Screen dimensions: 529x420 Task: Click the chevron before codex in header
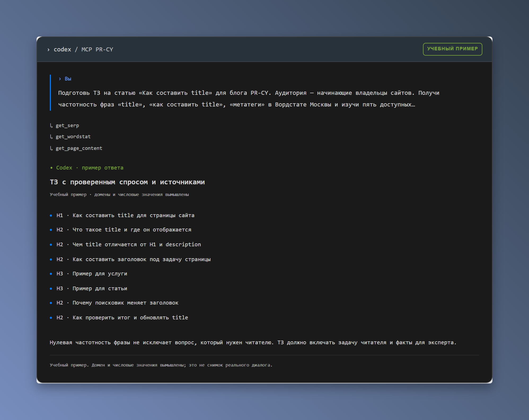point(48,50)
